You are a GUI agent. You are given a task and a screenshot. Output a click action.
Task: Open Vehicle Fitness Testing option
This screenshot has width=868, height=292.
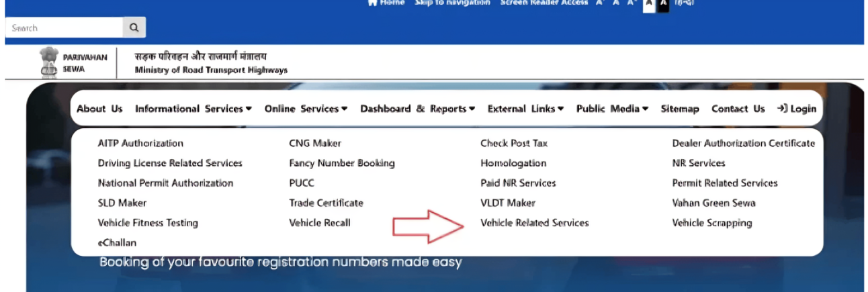coord(148,223)
